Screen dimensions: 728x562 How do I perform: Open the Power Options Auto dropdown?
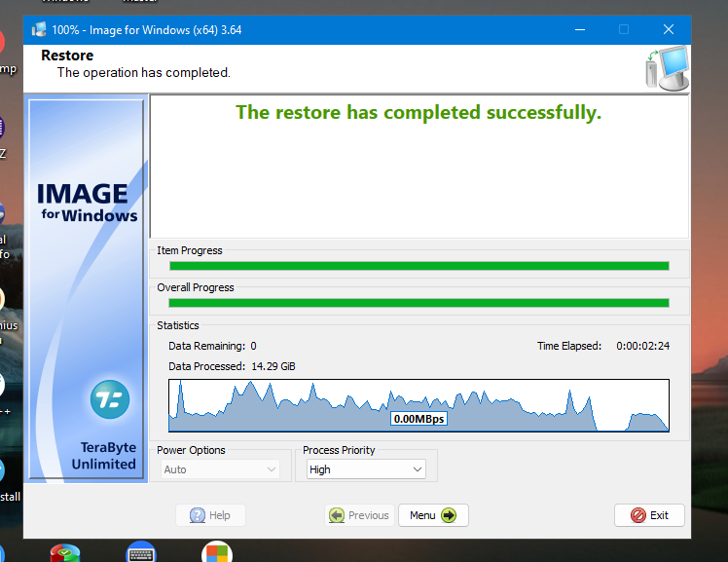click(x=220, y=469)
